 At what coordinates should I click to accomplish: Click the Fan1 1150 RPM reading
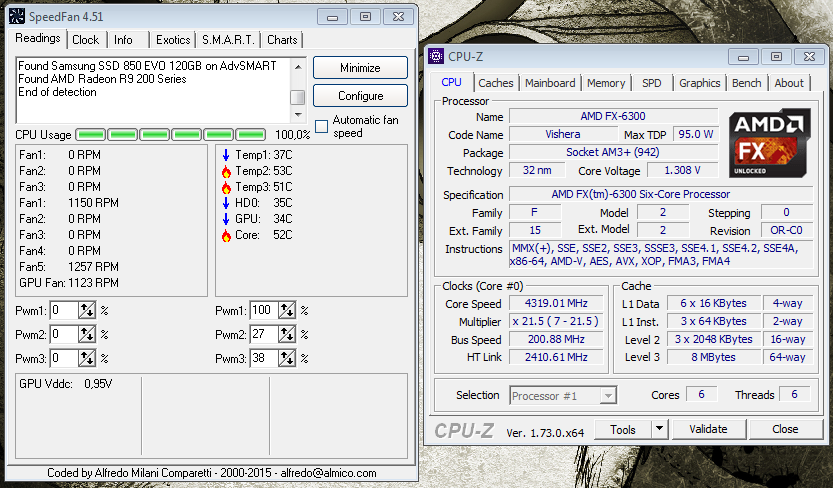(x=69, y=203)
